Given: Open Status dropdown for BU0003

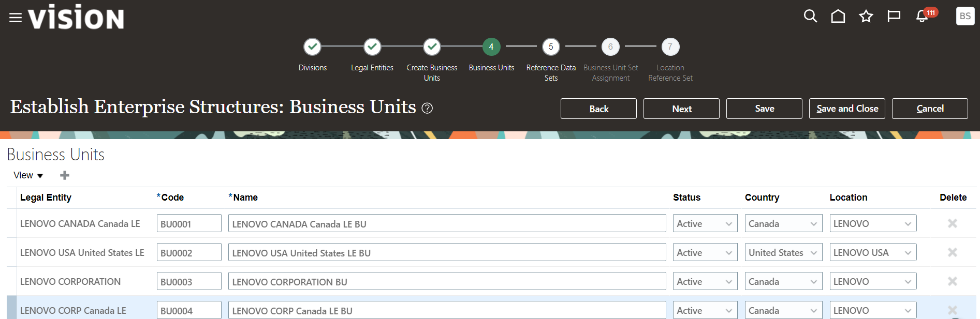Looking at the screenshot, I should (705, 281).
